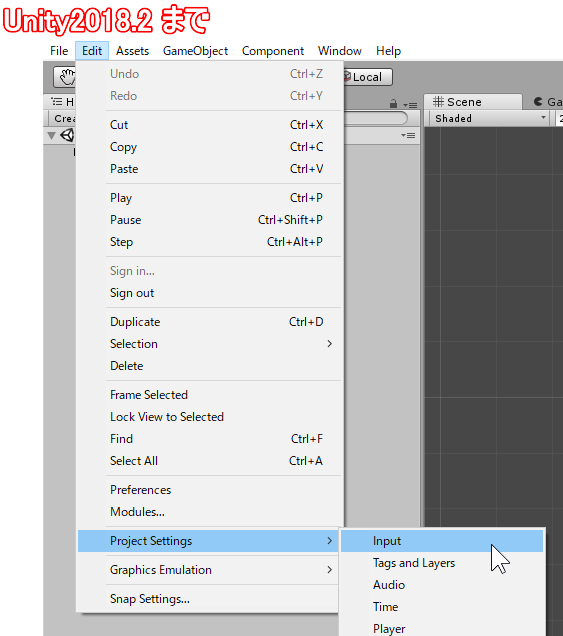Open Audio project settings
This screenshot has height=636, width=563.
point(442,585)
